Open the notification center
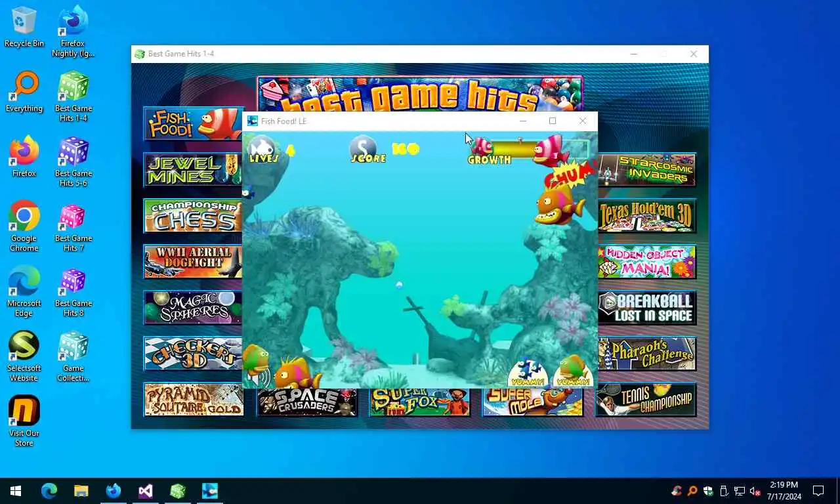Image resolution: width=840 pixels, height=504 pixels. click(x=818, y=491)
